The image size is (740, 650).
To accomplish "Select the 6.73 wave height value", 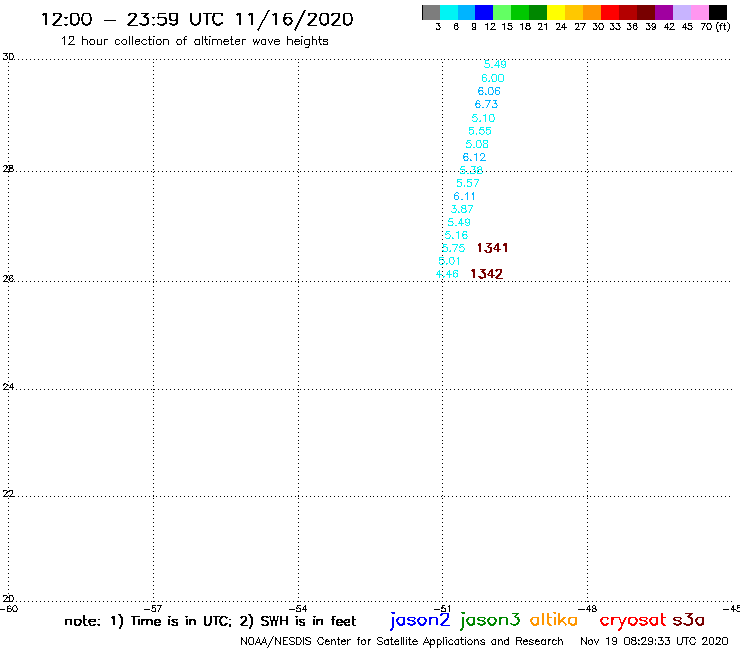I will [486, 104].
